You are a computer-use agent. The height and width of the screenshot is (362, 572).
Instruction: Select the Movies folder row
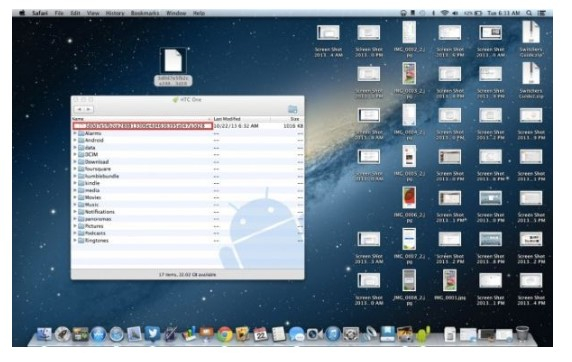point(188,197)
